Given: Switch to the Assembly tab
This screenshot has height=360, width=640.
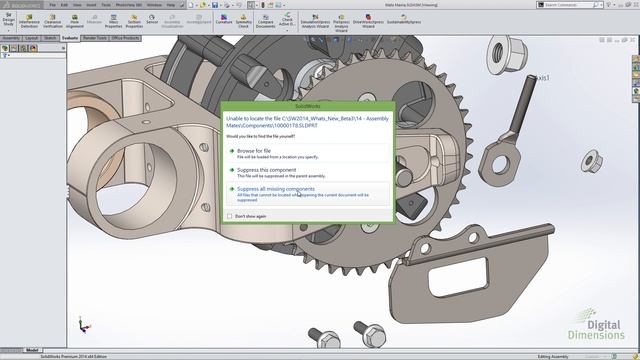Looking at the screenshot, I should click(x=11, y=38).
